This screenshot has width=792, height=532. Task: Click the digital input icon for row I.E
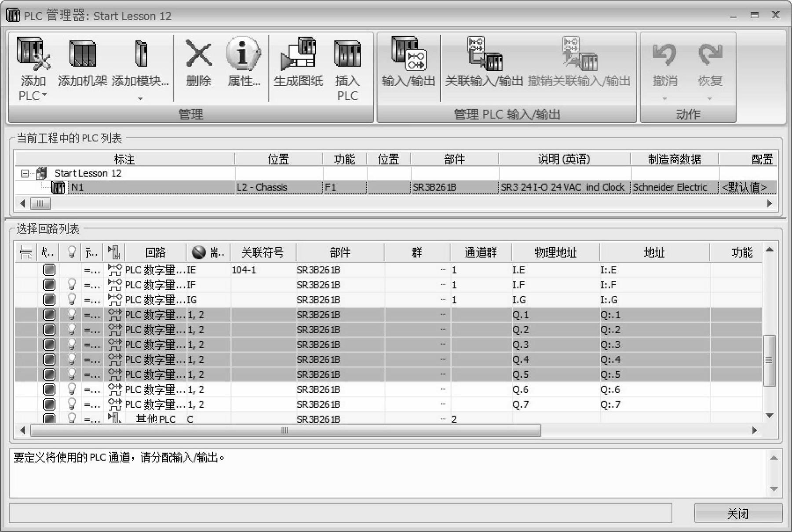(115, 270)
